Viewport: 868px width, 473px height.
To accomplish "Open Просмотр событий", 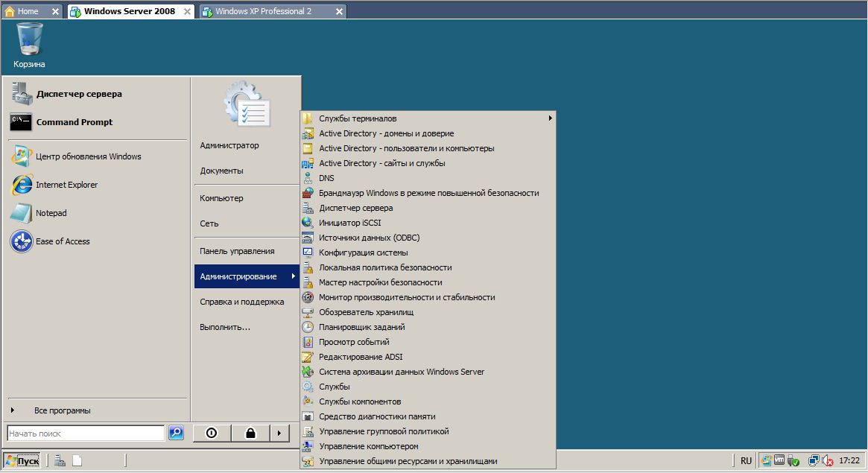I will [x=428, y=343].
